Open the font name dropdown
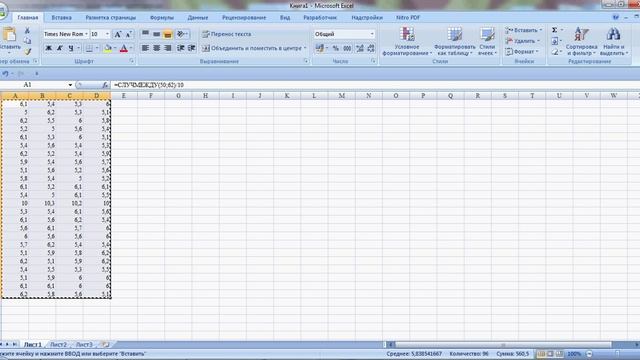 86,34
